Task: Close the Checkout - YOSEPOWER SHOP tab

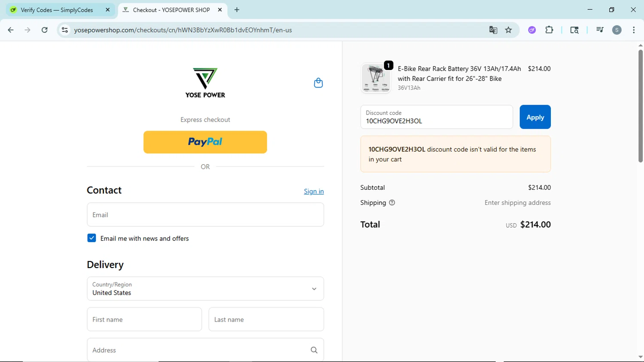Action: (220, 10)
